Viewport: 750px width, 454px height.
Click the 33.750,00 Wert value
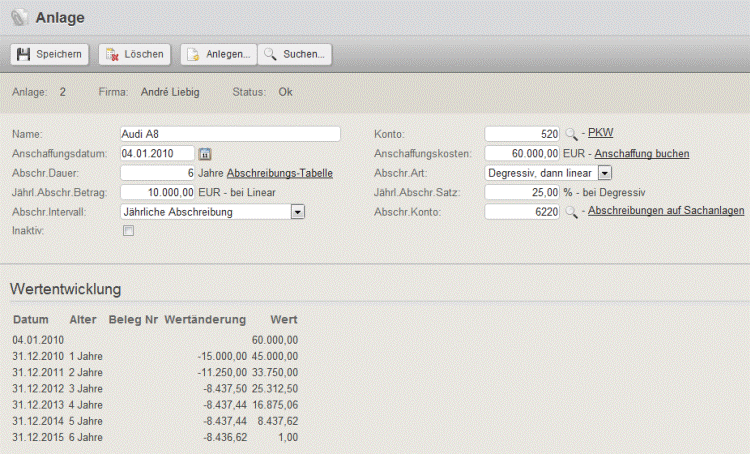tap(275, 373)
